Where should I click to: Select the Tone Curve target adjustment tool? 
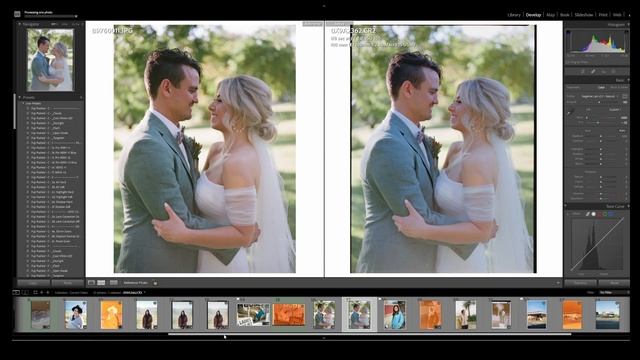coord(568,213)
